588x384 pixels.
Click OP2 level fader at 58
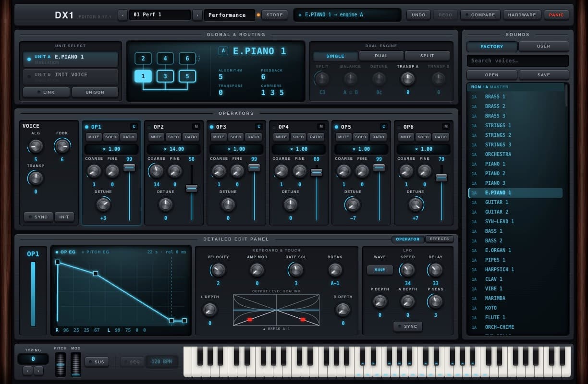click(x=192, y=188)
